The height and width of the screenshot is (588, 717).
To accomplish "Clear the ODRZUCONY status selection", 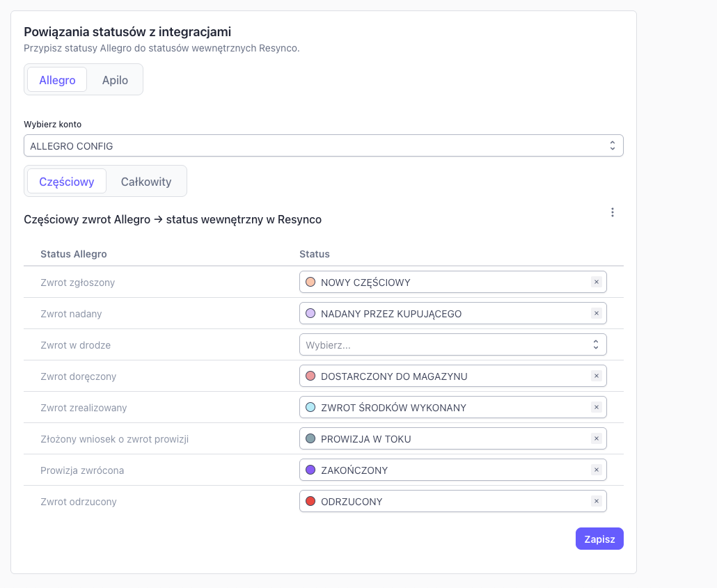I will point(597,501).
